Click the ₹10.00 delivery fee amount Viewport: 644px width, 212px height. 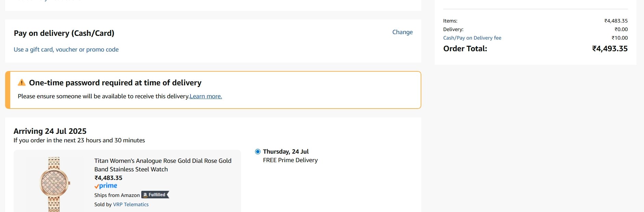pyautogui.click(x=620, y=38)
